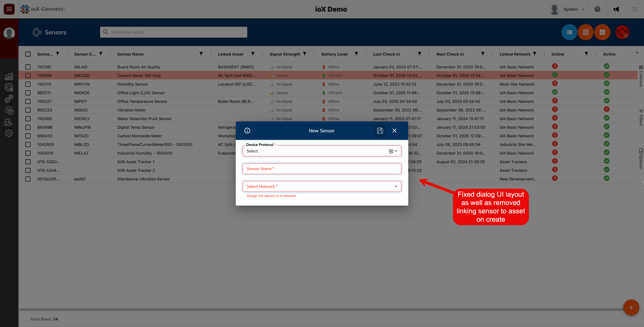Check the Board Room Air Quality row checkbox
Image resolution: width=644 pixels, height=327 pixels.
[x=28, y=67]
